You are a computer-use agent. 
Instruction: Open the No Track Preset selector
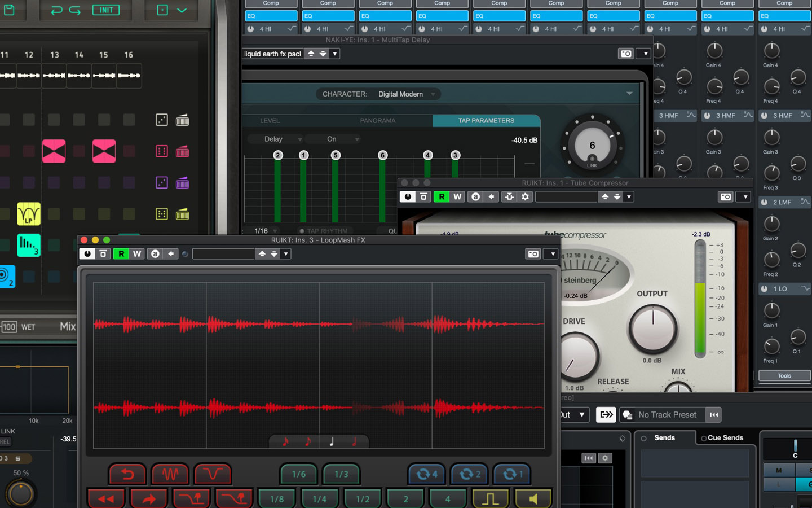(667, 415)
